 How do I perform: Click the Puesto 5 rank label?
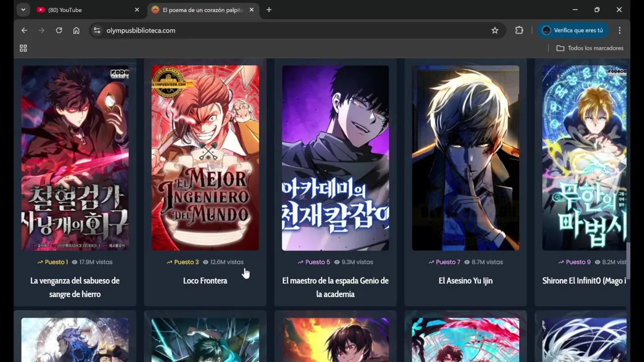pos(313,262)
